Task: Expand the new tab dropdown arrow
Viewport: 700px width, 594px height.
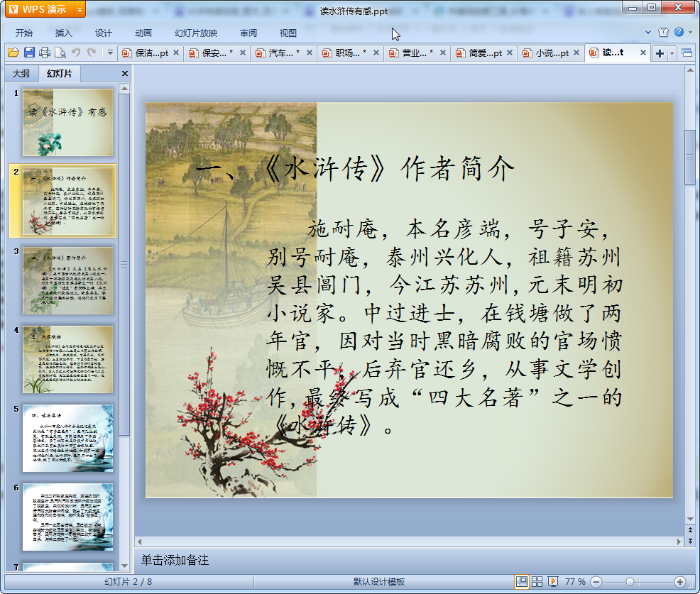Action: [x=672, y=53]
